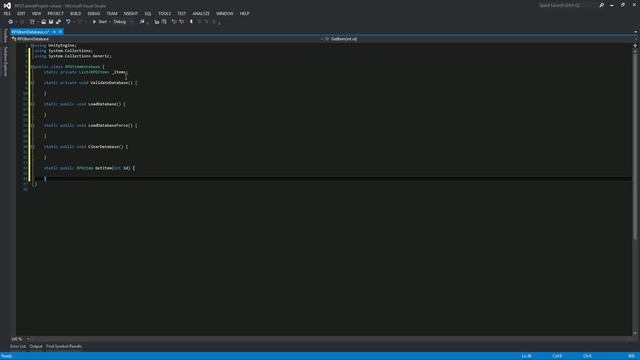Click the Navigate Backward toolbar icon
Viewport: 640px width, 360px height.
pyautogui.click(x=11, y=22)
